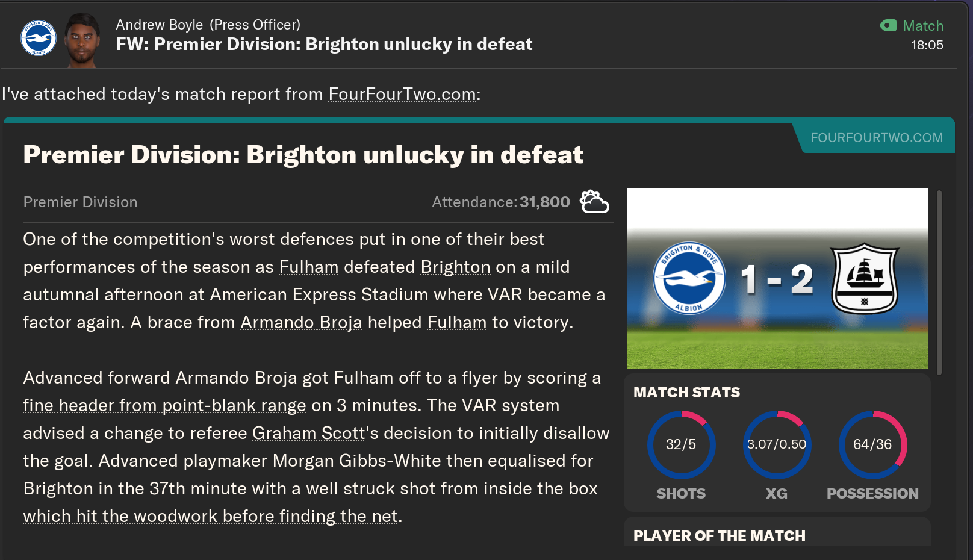Click the green Match tag icon

point(888,25)
